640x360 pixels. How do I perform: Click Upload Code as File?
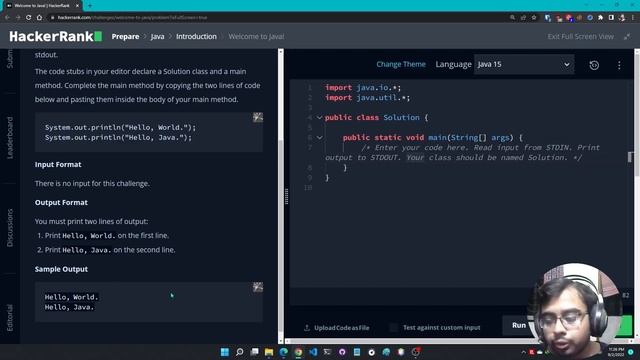click(x=337, y=328)
